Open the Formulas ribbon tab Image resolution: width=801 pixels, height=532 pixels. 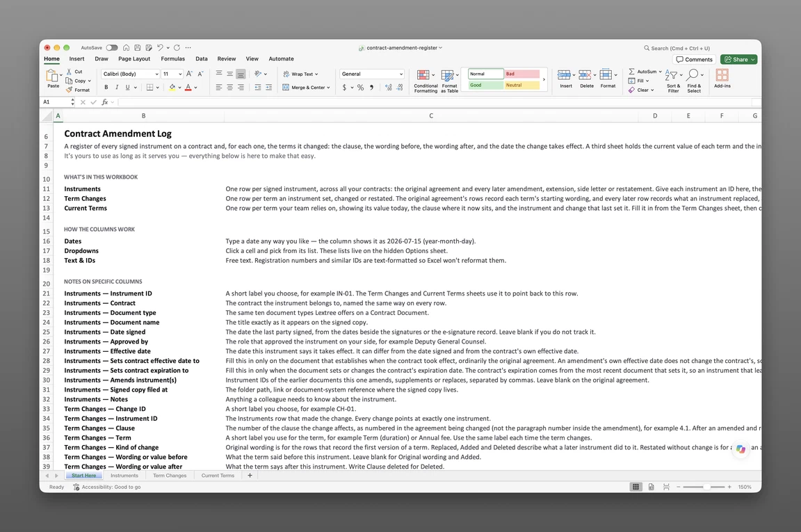tap(172, 59)
